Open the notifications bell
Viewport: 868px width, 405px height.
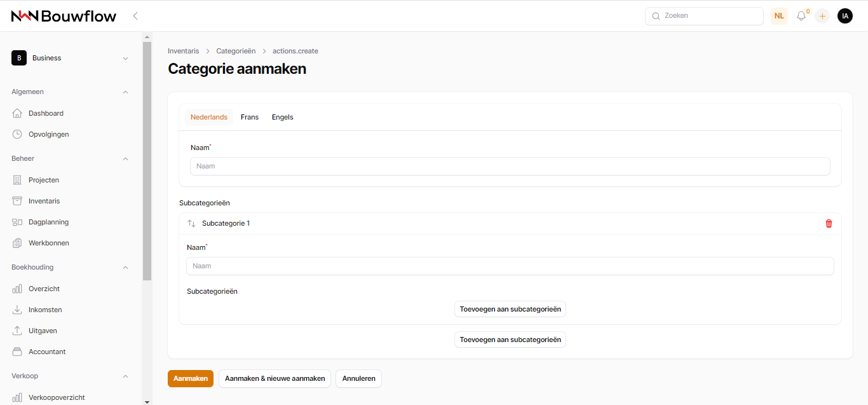[x=801, y=16]
